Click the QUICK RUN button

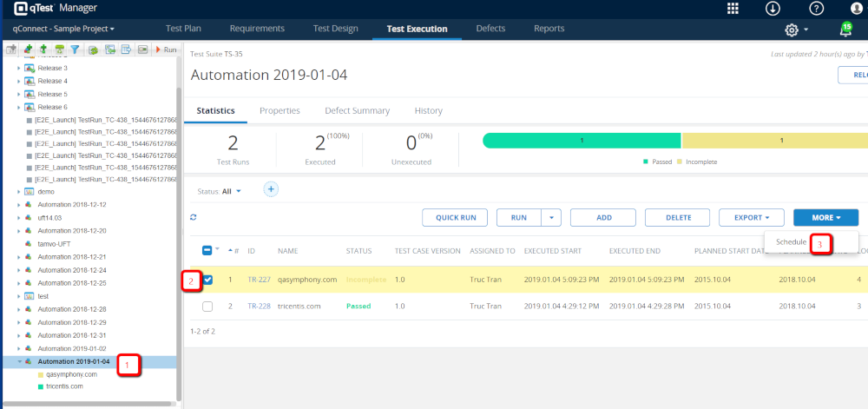tap(454, 218)
